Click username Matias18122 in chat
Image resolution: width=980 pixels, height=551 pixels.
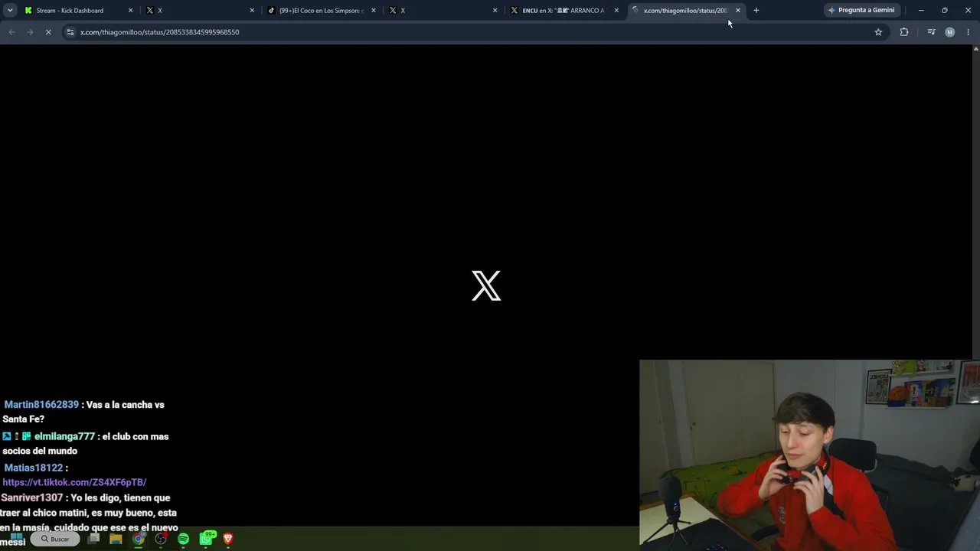click(x=34, y=468)
